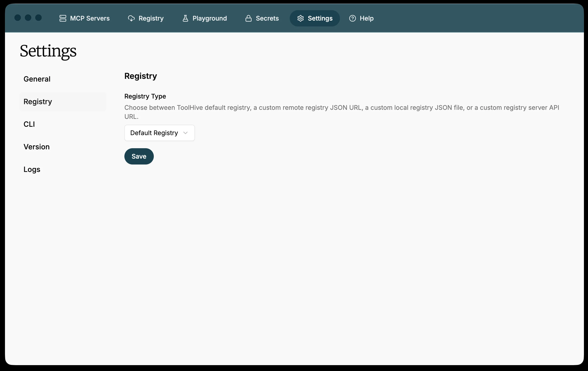Click the Help label in navigation

367,18
